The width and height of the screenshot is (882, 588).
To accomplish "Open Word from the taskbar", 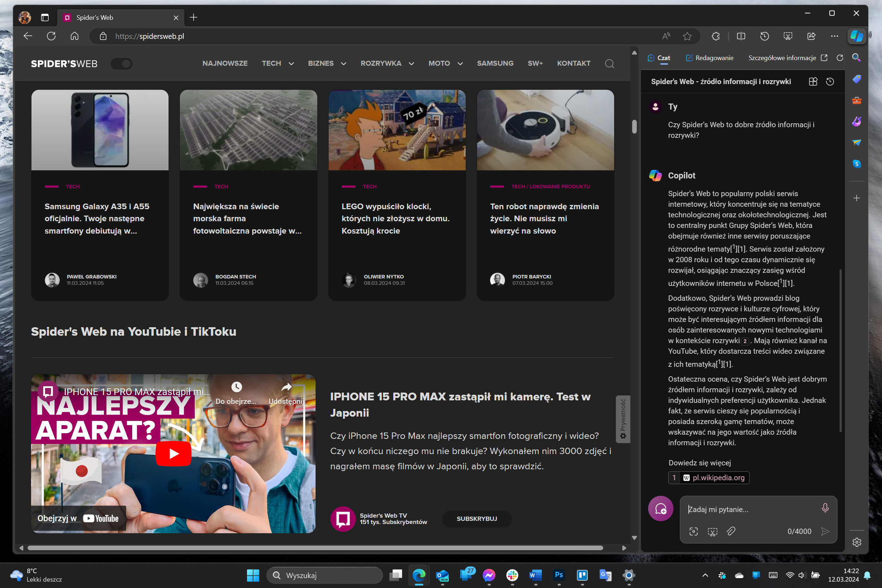I will pyautogui.click(x=535, y=575).
